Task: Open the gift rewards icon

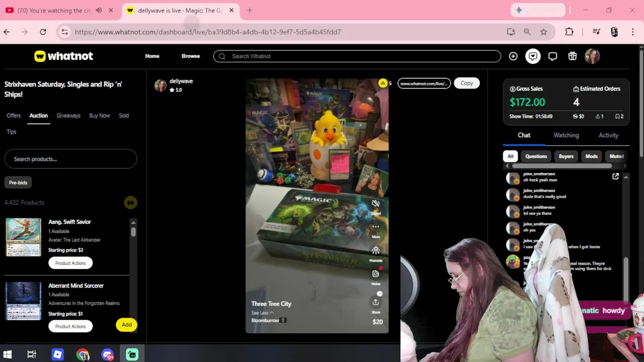Action: pyautogui.click(x=572, y=56)
